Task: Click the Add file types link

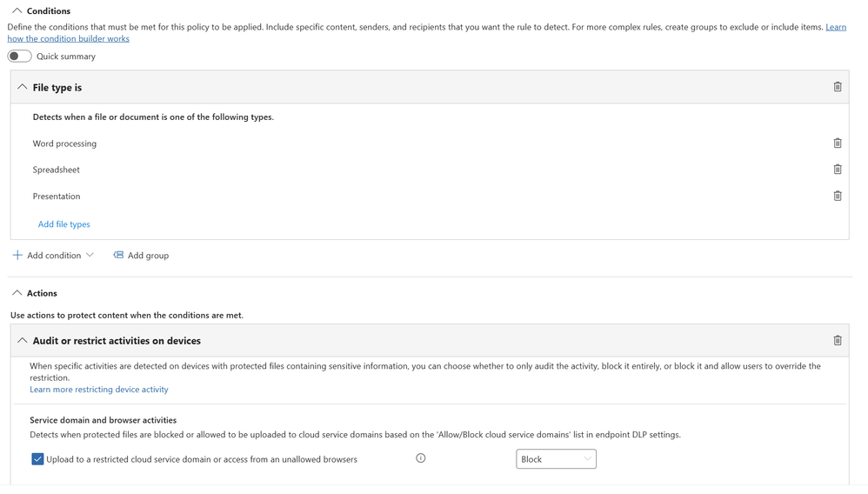Action: [63, 224]
